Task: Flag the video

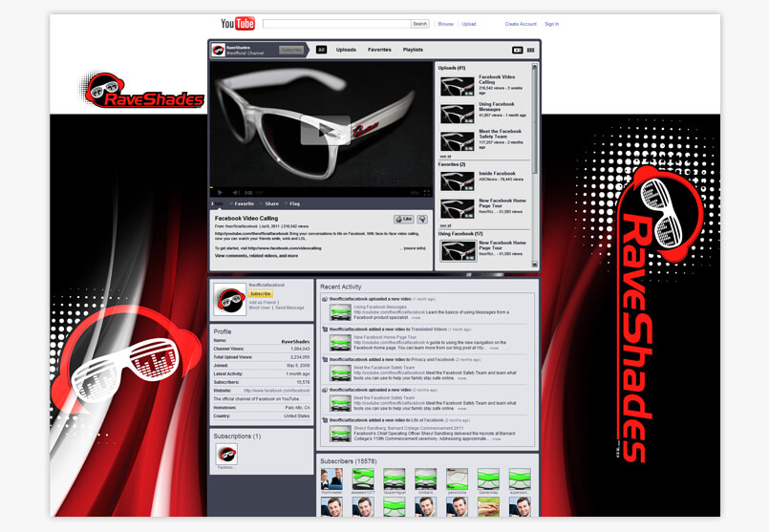Action: (292, 203)
